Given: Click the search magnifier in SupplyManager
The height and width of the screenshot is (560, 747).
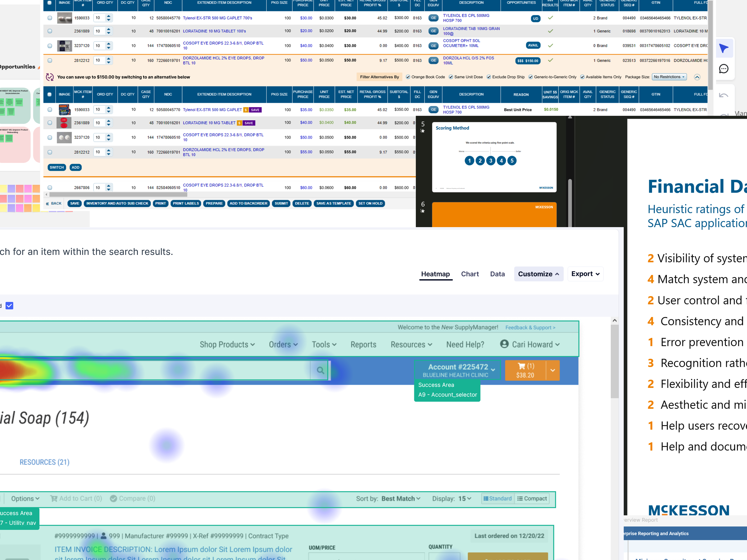Looking at the screenshot, I should tap(320, 370).
